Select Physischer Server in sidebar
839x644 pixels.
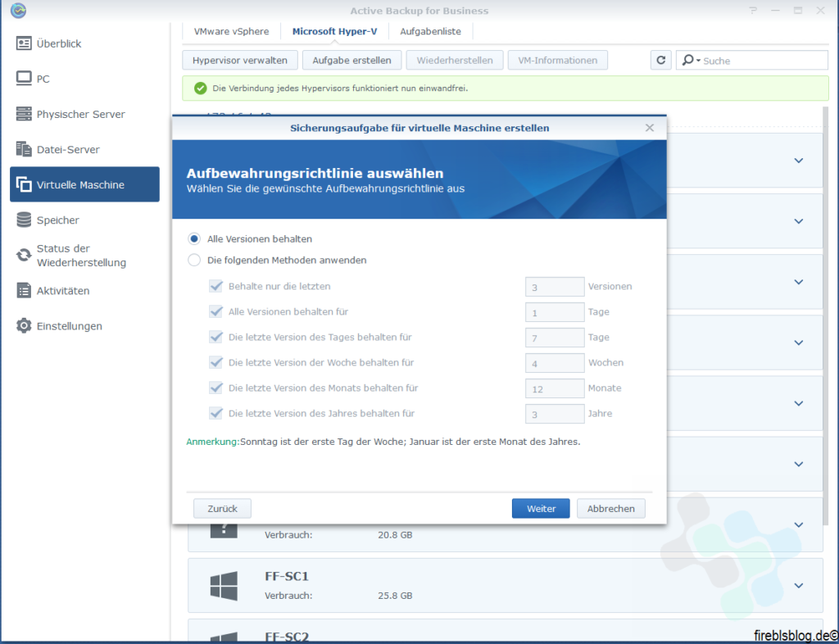84,115
